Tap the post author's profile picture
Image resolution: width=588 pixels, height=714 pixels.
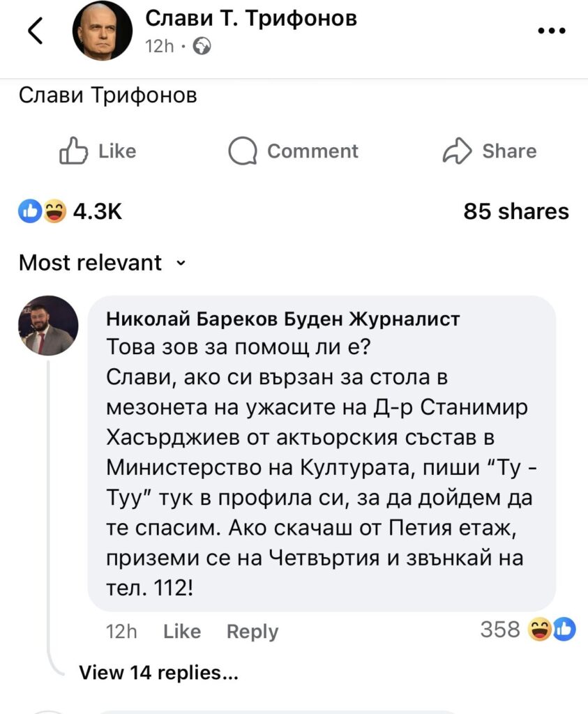103,31
